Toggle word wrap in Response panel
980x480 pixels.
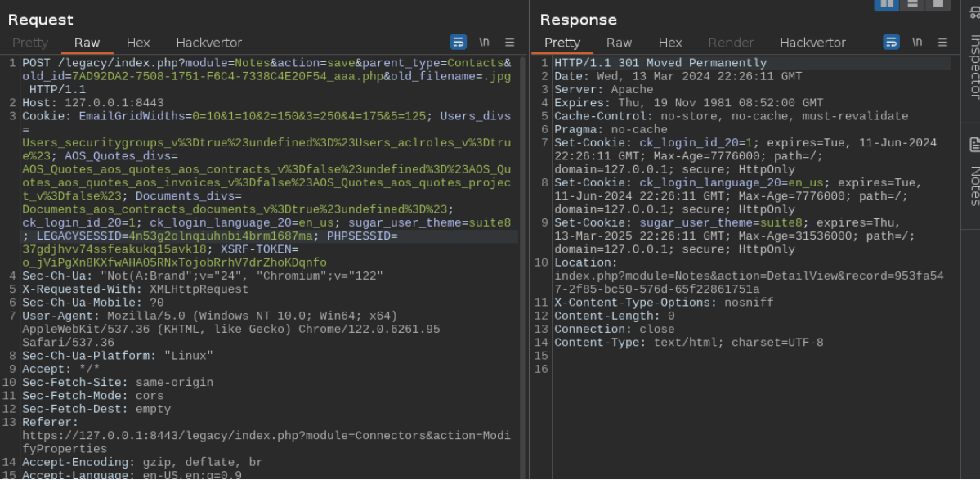pyautogui.click(x=891, y=43)
